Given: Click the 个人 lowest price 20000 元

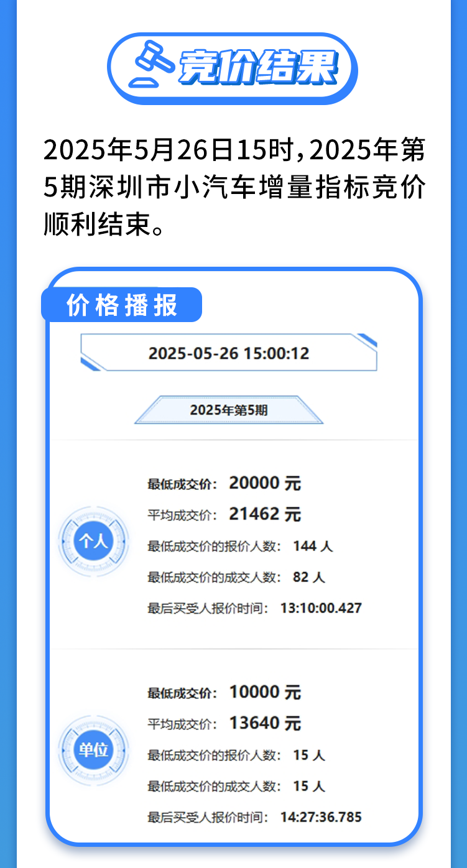Looking at the screenshot, I should click(264, 483).
